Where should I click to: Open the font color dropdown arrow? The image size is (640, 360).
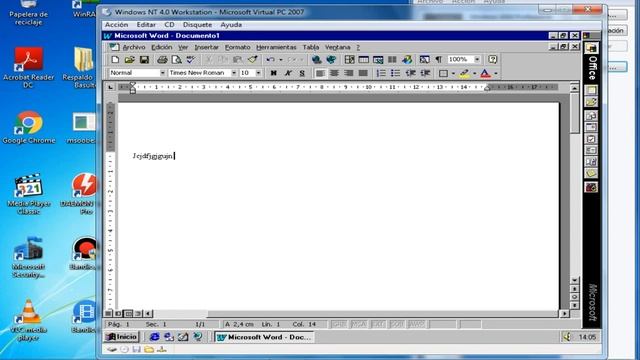click(x=496, y=74)
